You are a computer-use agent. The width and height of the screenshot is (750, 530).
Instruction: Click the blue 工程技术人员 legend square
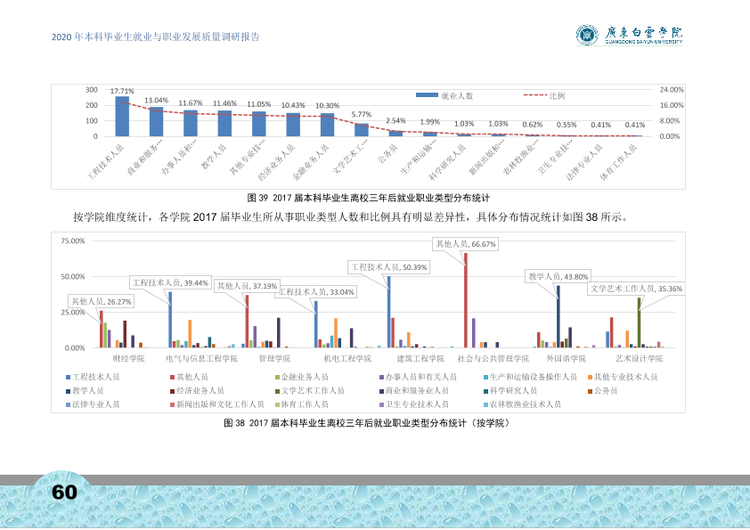[x=68, y=377]
